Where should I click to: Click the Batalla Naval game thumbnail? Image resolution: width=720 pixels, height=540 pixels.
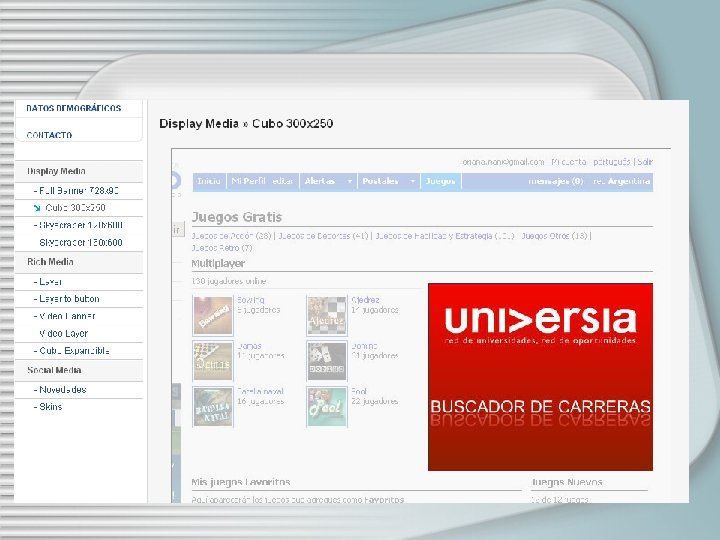(213, 407)
